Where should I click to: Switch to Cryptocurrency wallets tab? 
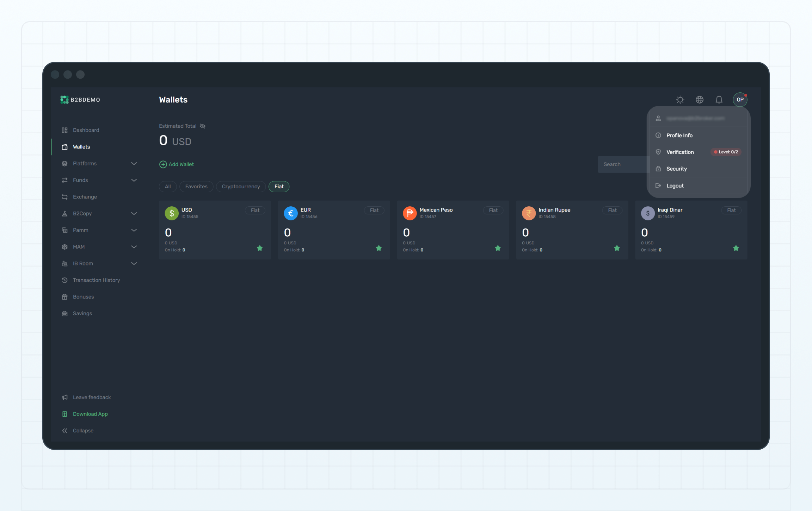tap(241, 186)
